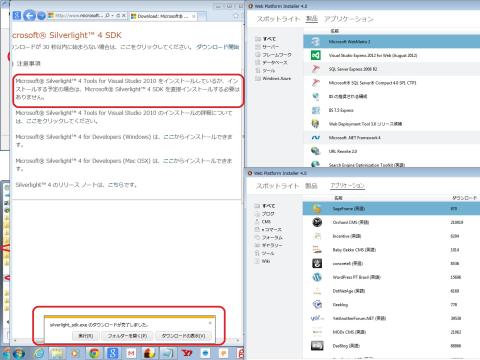Click the ダウンロード開始 link at the top
Viewport: 480px width, 360px height.
click(x=217, y=47)
